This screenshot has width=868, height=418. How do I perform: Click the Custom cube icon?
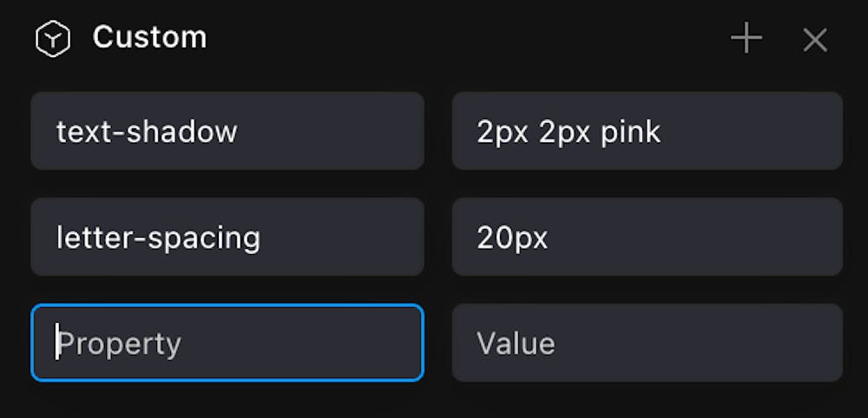[x=52, y=39]
